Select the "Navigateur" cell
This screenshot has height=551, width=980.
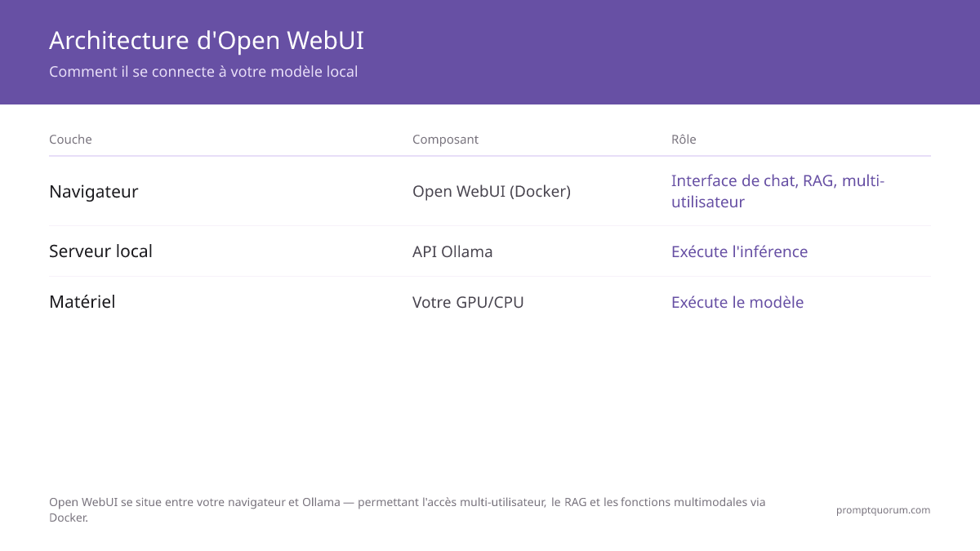[94, 191]
